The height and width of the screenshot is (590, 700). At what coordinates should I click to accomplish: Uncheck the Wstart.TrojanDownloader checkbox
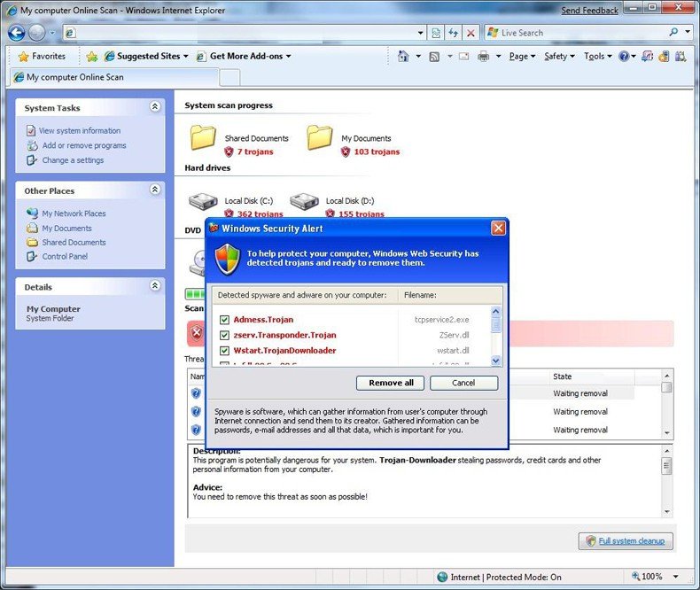[224, 351]
